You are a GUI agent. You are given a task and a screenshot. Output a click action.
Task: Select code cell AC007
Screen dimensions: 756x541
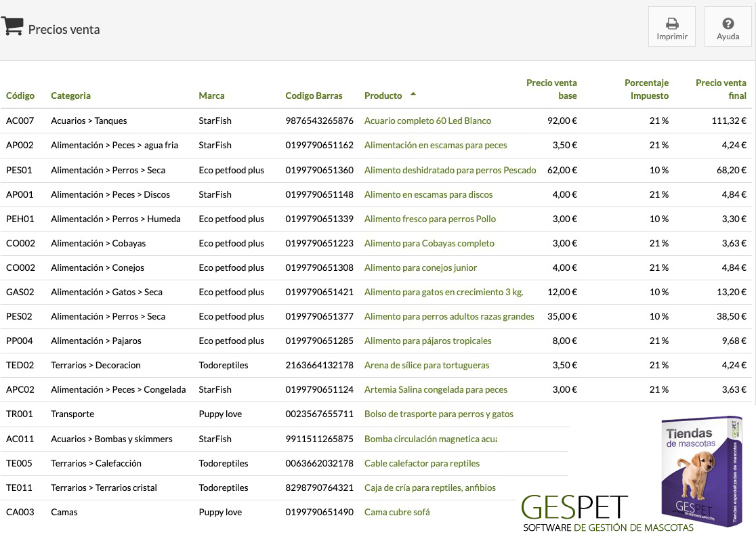[x=20, y=121]
